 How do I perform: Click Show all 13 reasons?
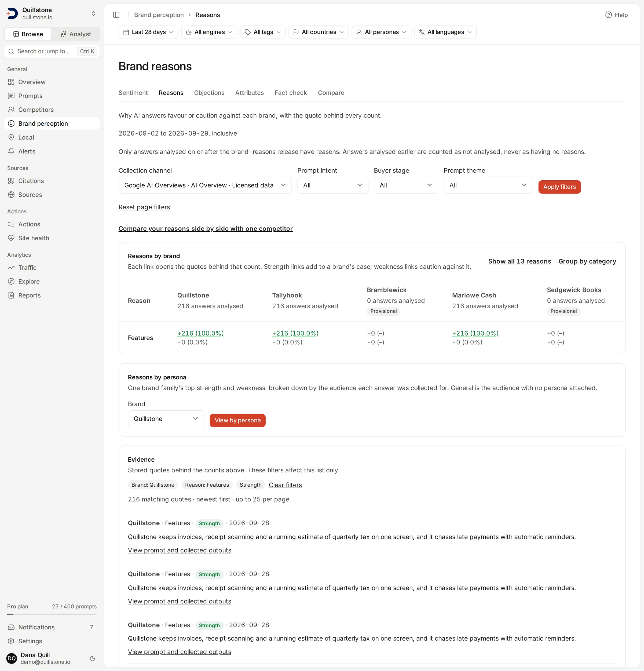(x=519, y=261)
